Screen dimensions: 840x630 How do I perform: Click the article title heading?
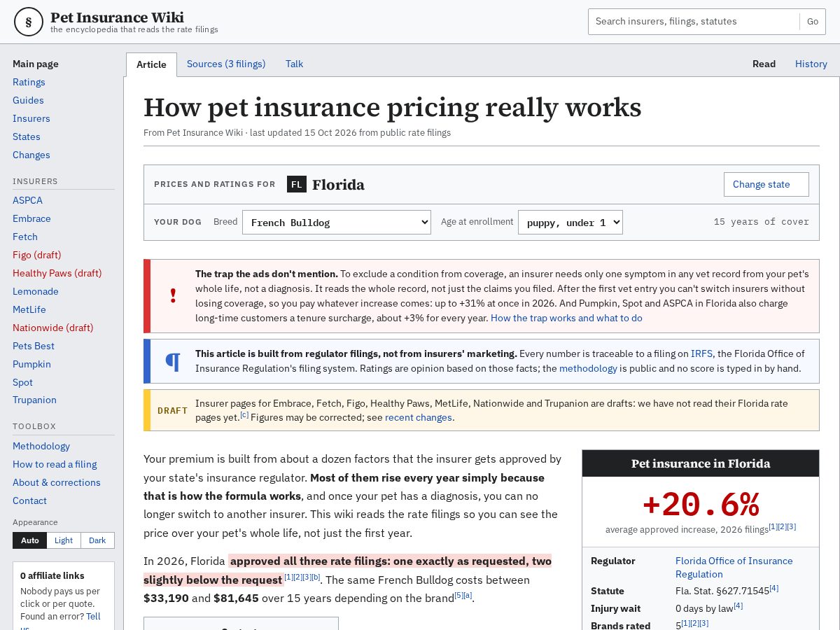coord(392,107)
